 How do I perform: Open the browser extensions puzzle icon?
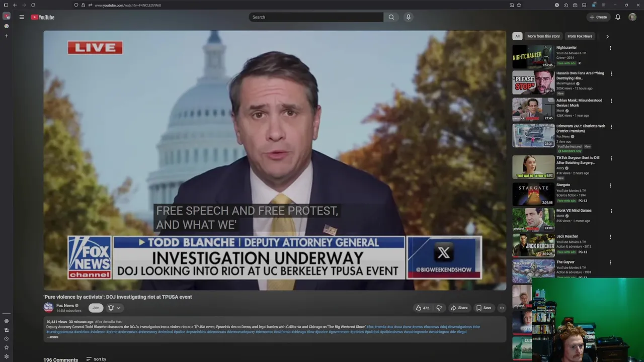566,5
